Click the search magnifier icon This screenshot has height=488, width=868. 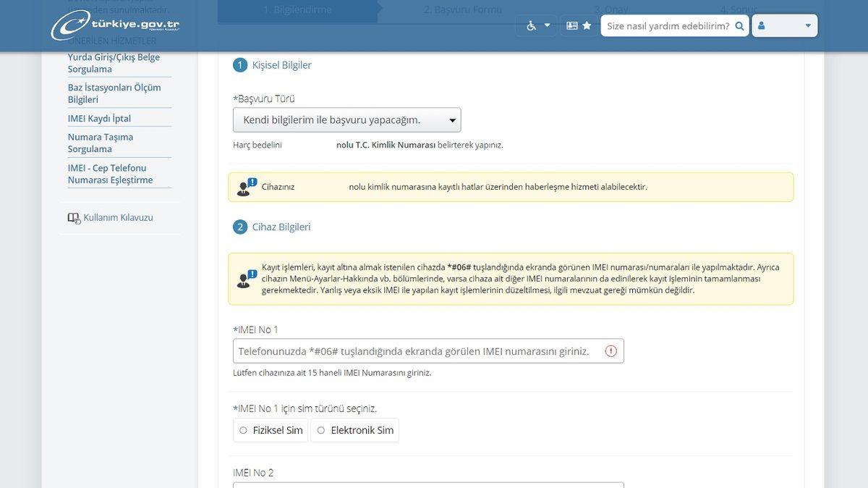click(739, 26)
